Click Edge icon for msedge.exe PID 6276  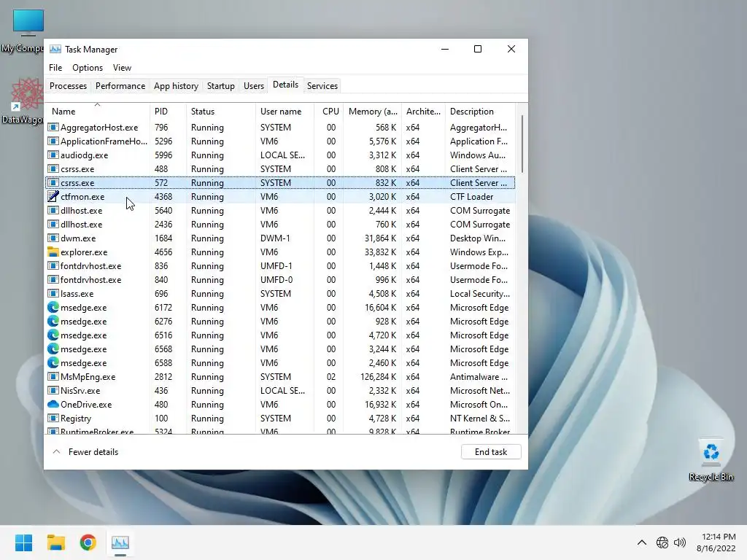tap(53, 322)
